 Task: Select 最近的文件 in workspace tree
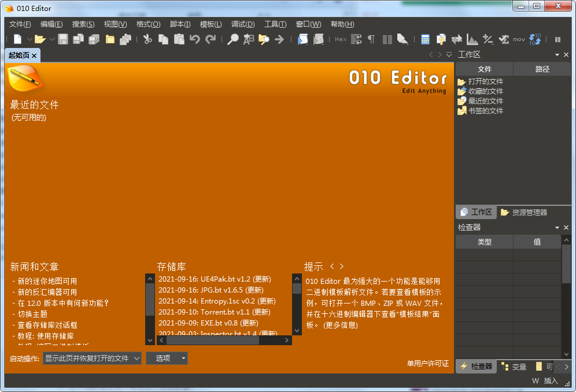(x=481, y=101)
